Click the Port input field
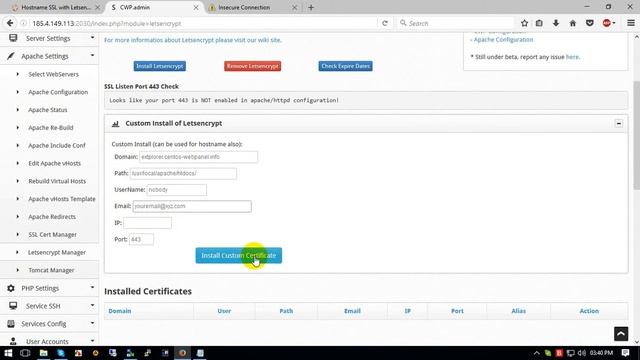The width and height of the screenshot is (640, 360). click(141, 239)
